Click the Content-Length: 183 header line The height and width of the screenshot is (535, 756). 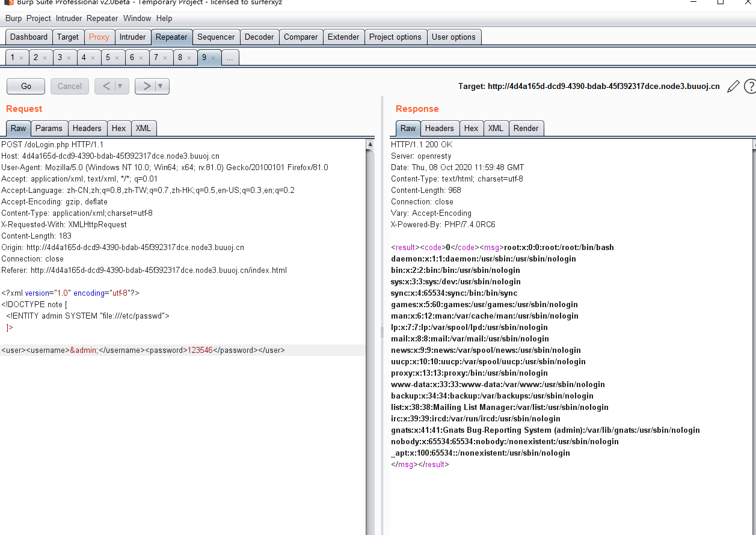click(x=36, y=236)
